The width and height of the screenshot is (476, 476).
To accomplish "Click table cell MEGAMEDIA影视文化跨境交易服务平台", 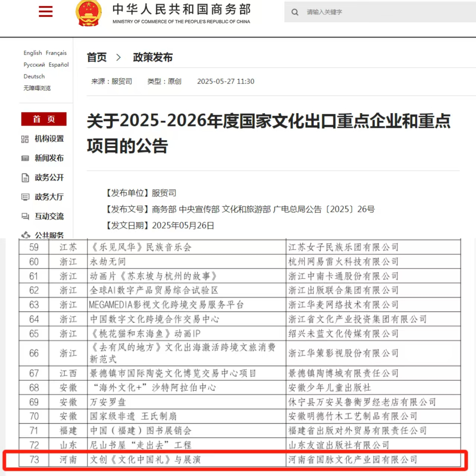I will [x=187, y=305].
